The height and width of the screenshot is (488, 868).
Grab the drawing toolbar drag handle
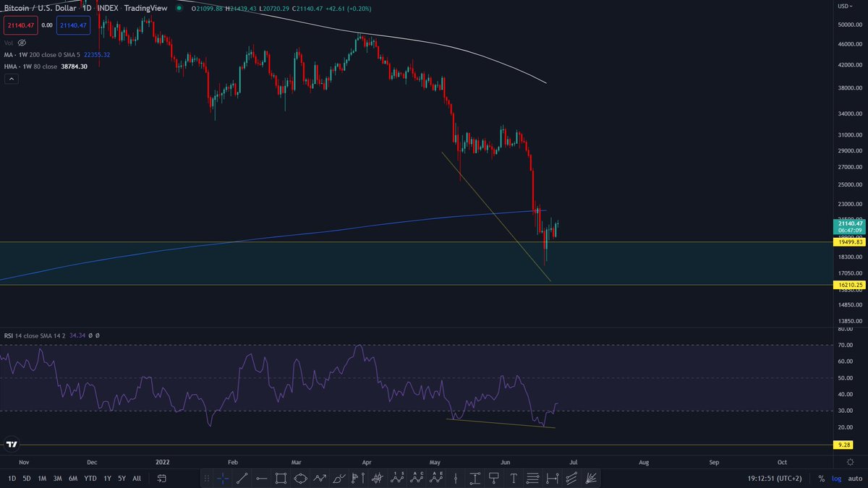208,478
